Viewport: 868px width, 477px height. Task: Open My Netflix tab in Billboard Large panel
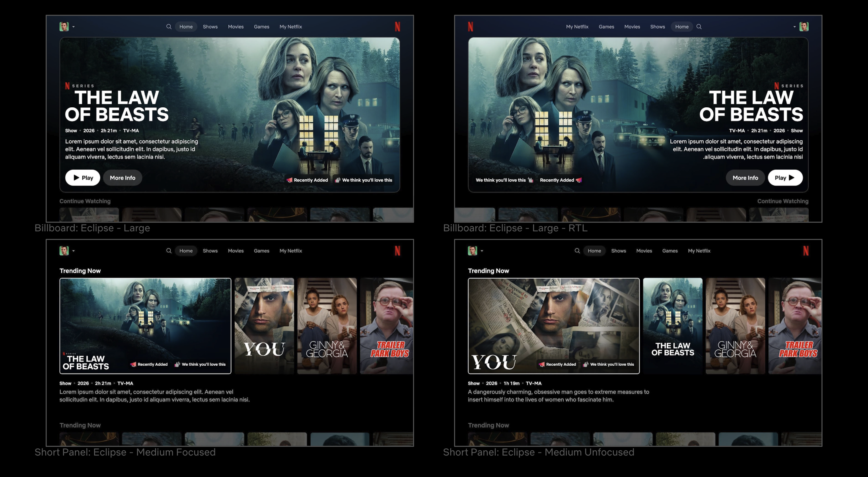pyautogui.click(x=291, y=27)
